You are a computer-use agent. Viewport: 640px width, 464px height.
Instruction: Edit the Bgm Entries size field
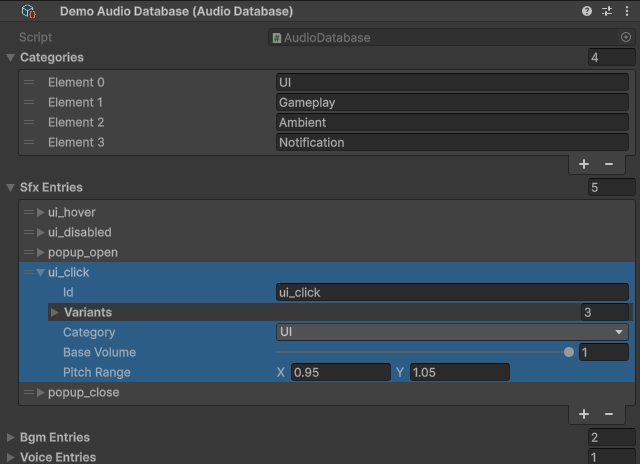tap(611, 437)
